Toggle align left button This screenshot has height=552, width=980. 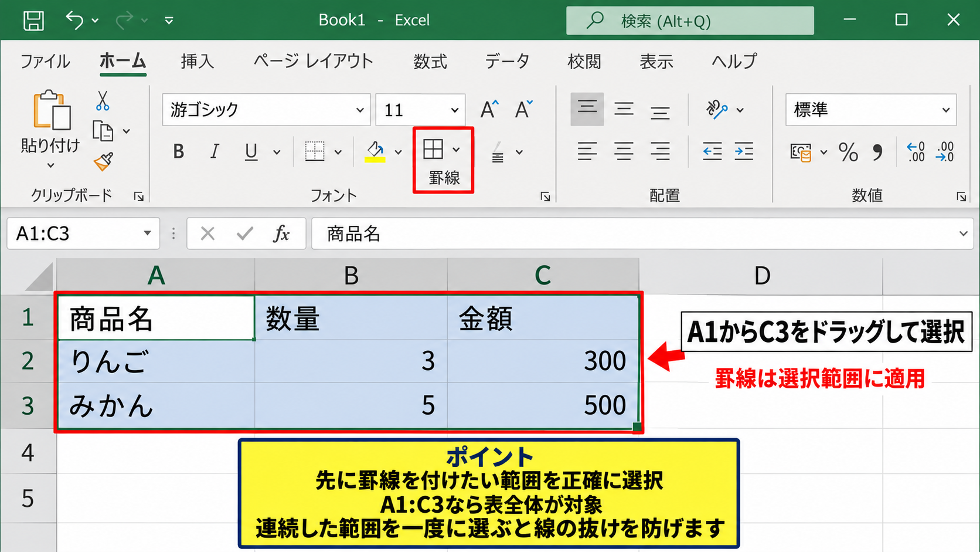point(587,152)
